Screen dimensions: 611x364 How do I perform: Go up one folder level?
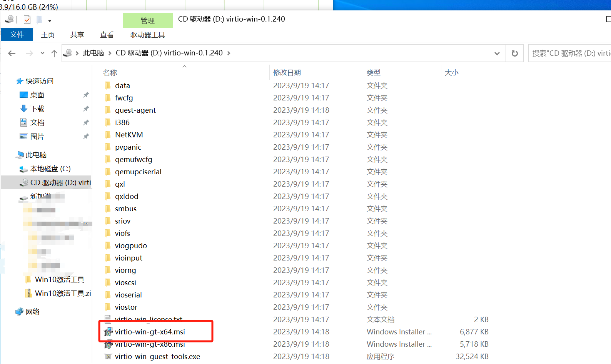tap(54, 53)
